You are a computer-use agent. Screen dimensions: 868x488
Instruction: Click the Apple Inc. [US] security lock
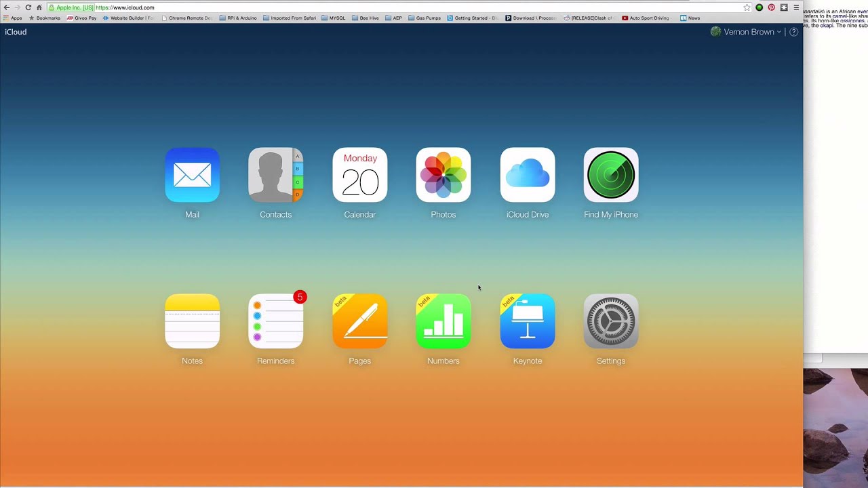click(71, 7)
